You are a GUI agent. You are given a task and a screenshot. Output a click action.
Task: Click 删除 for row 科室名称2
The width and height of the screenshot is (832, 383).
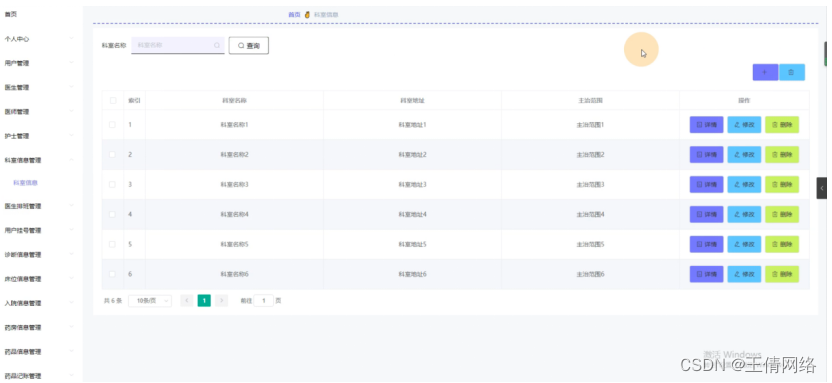pos(782,154)
